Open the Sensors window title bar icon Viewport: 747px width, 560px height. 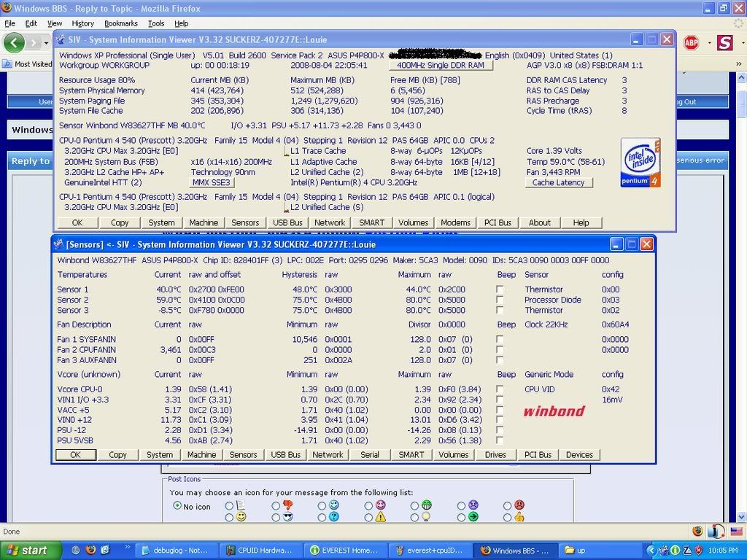58,244
